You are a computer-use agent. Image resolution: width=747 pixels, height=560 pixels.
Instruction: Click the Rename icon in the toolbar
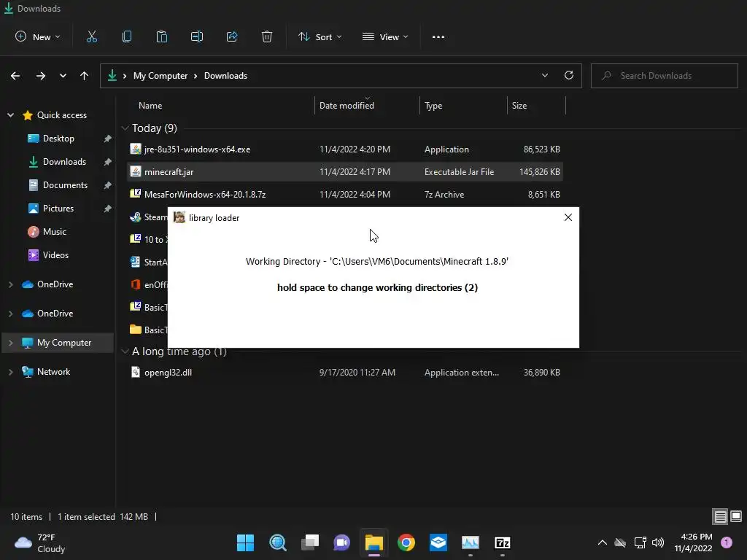click(197, 36)
